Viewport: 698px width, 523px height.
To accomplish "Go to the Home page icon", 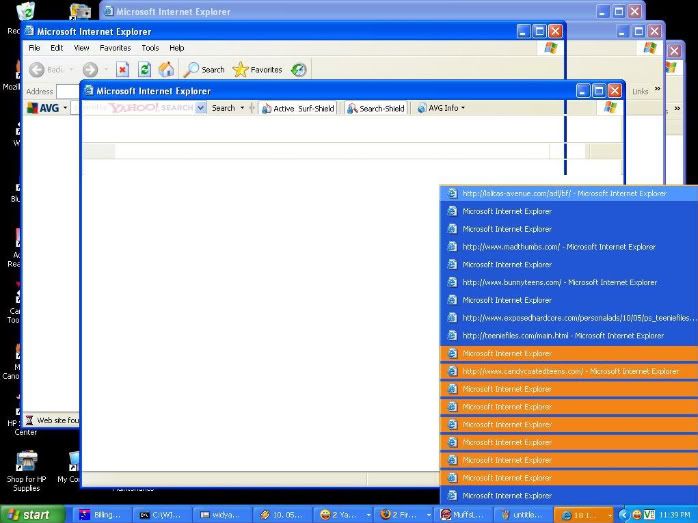I will coord(166,69).
